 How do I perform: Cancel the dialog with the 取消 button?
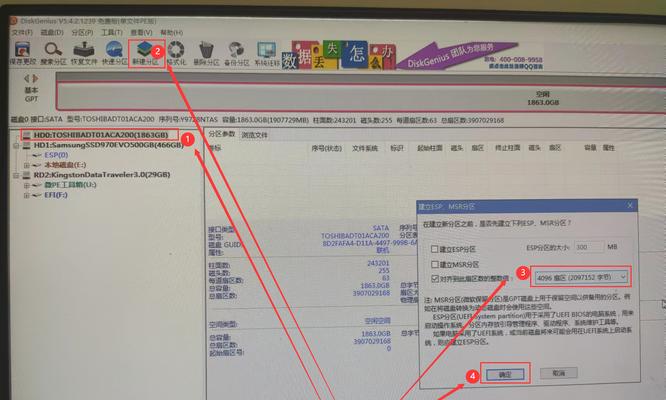pyautogui.click(x=559, y=373)
